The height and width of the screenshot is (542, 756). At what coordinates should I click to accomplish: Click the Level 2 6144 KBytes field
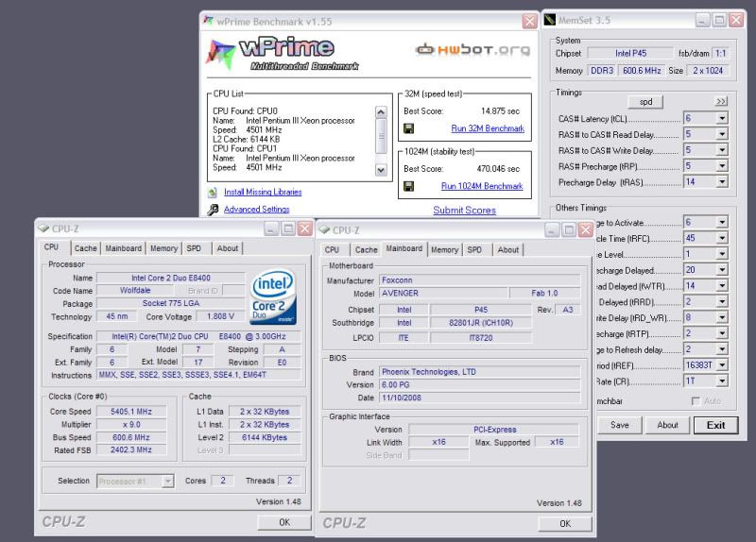tap(265, 437)
